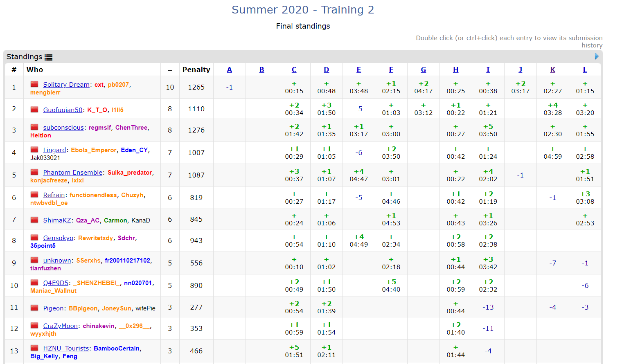This screenshot has height=364, width=622.
Task: Click the flag icon next to Pigeon
Action: pos(34,308)
